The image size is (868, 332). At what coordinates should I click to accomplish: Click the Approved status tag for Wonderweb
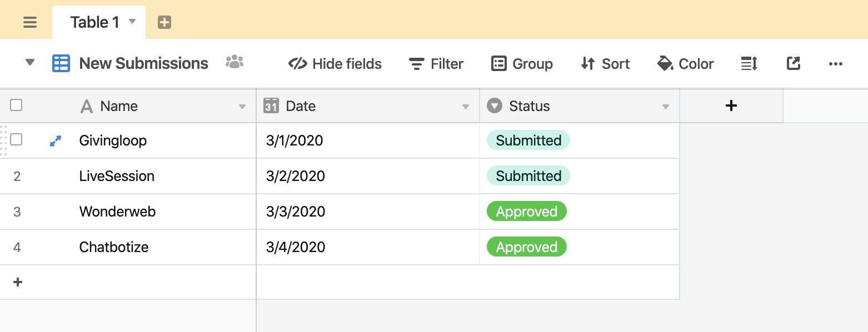tap(527, 212)
